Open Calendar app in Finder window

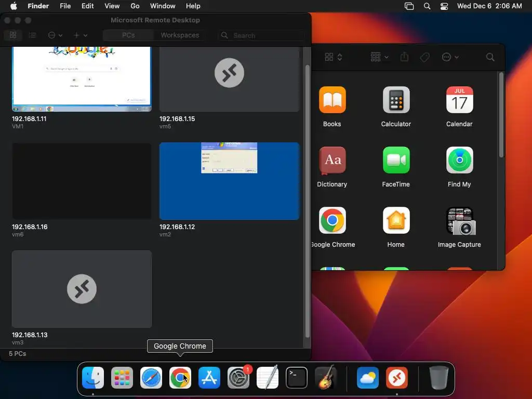[459, 100]
